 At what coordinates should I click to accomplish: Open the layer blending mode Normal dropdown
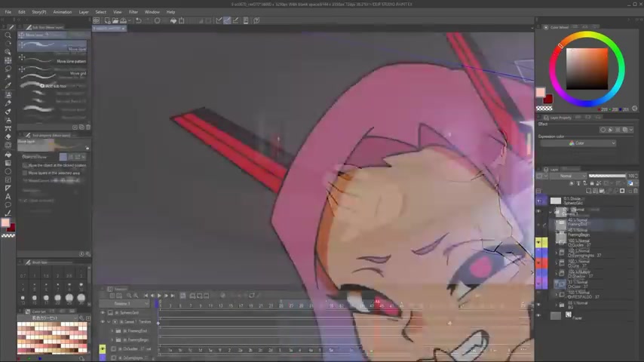568,176
